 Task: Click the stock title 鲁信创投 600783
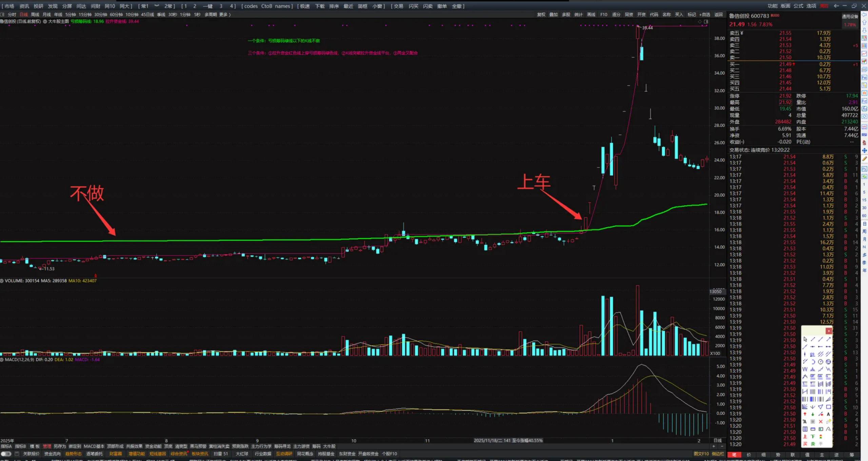[749, 16]
